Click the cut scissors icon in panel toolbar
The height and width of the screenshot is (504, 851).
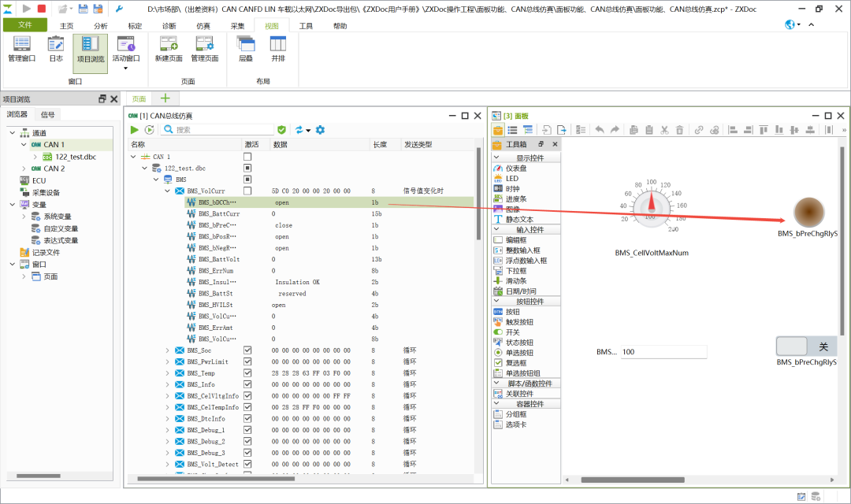tap(664, 130)
